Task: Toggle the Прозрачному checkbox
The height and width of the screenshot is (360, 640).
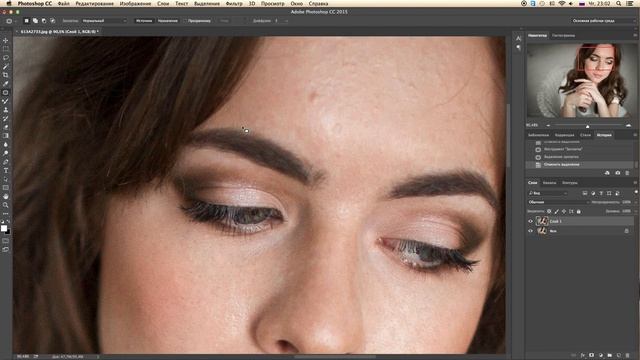Action: point(185,21)
